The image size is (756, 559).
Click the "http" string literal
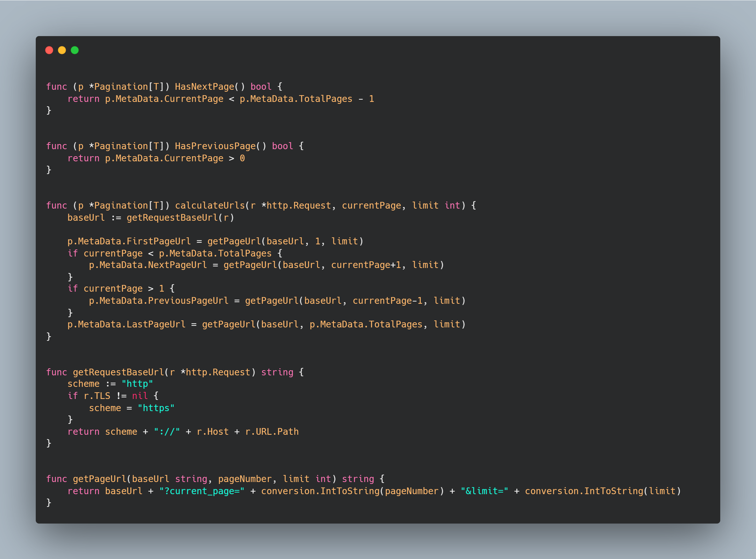point(137,384)
